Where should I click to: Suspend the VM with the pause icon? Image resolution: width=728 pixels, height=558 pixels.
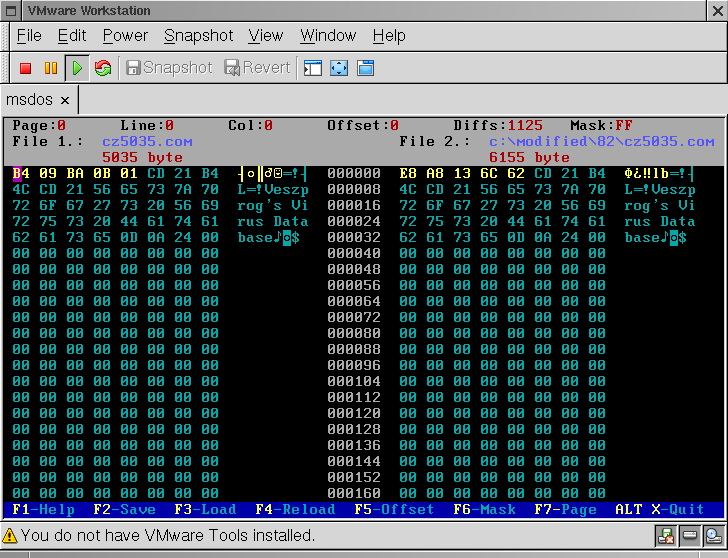tap(51, 68)
